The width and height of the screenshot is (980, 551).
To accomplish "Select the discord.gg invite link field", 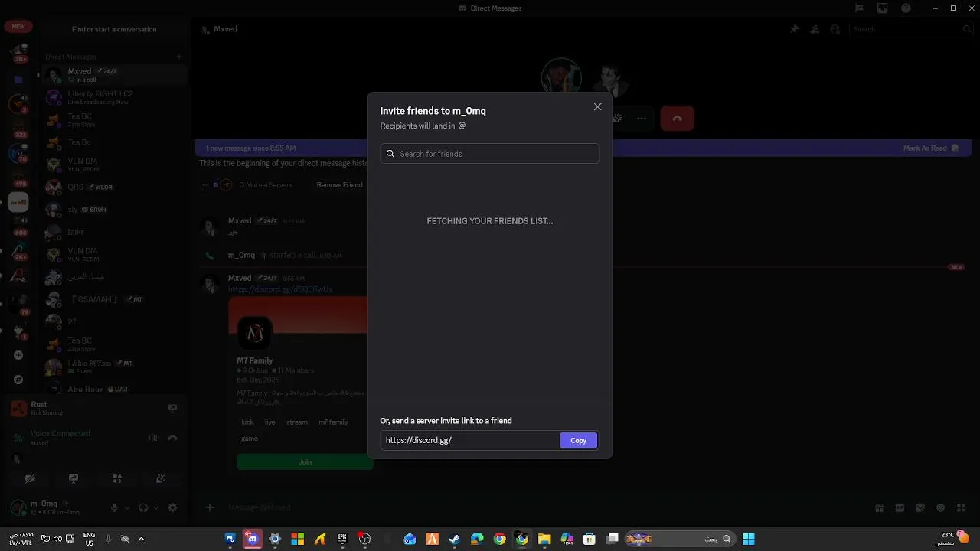I will coord(469,440).
